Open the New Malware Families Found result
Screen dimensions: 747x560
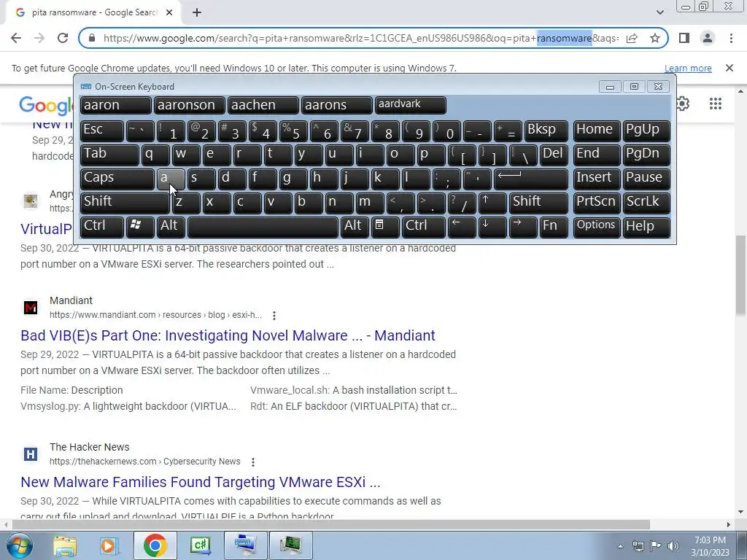point(201,483)
